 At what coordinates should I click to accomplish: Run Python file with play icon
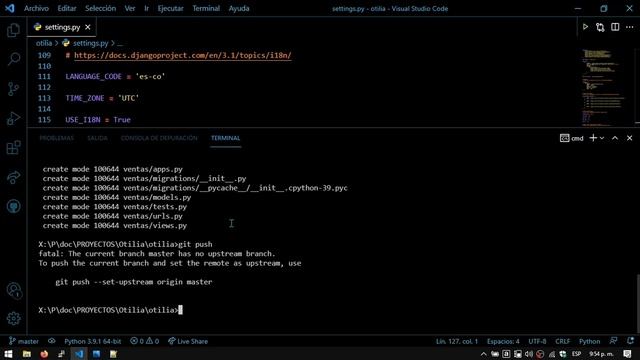[585, 27]
